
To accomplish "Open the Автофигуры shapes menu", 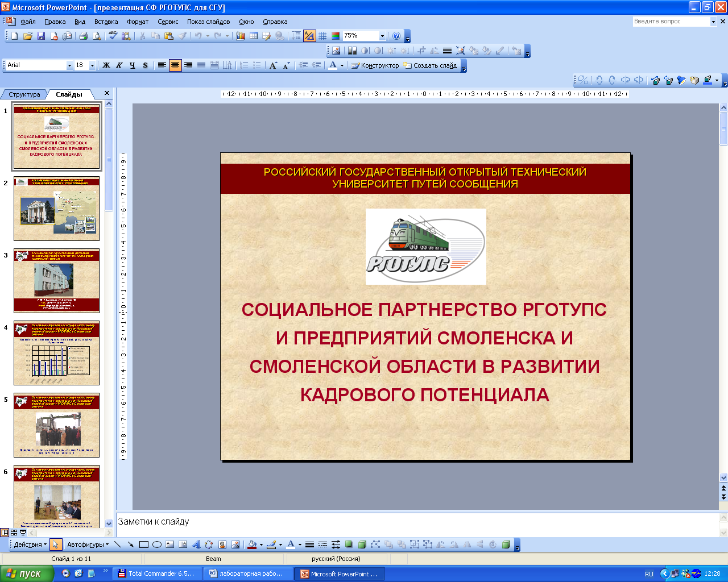I will 88,544.
